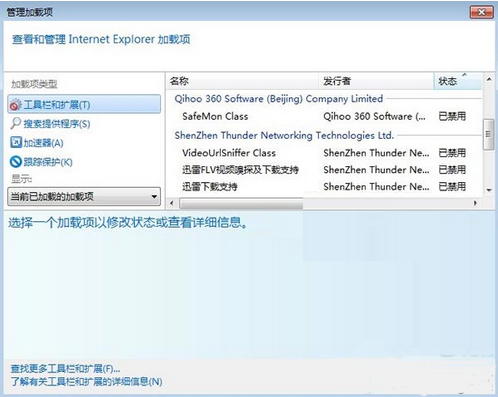Sort by the 发行者 column header
The height and width of the screenshot is (397, 498).
(x=376, y=81)
